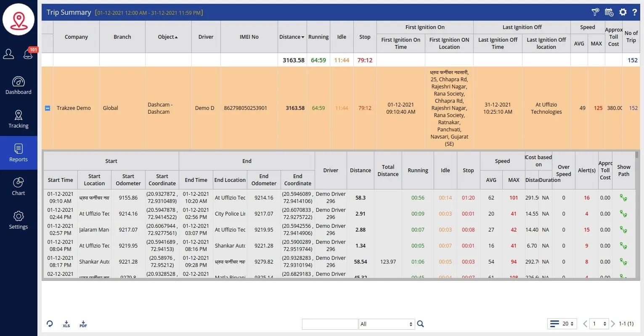Download the report as PDF
The width and height of the screenshot is (644, 336).
[83, 324]
